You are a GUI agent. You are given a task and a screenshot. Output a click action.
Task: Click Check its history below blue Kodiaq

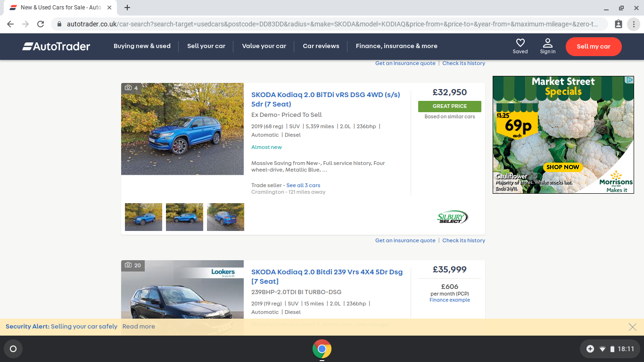point(463,240)
